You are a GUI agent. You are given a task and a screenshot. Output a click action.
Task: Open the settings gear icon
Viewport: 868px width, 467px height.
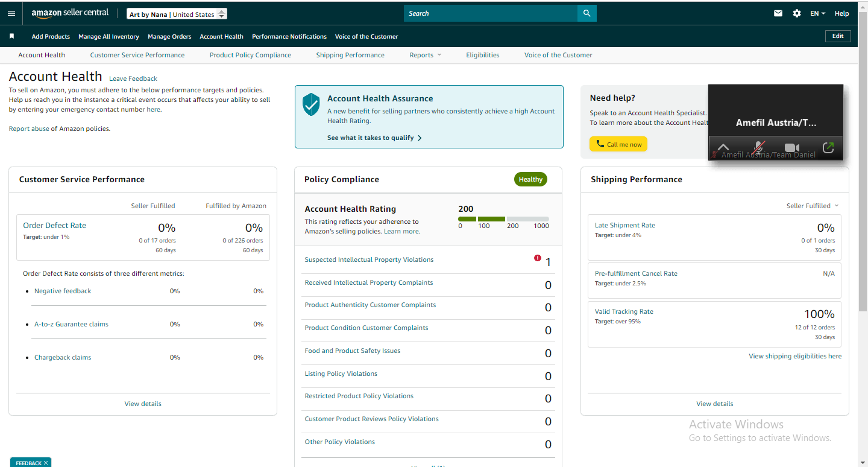point(797,13)
